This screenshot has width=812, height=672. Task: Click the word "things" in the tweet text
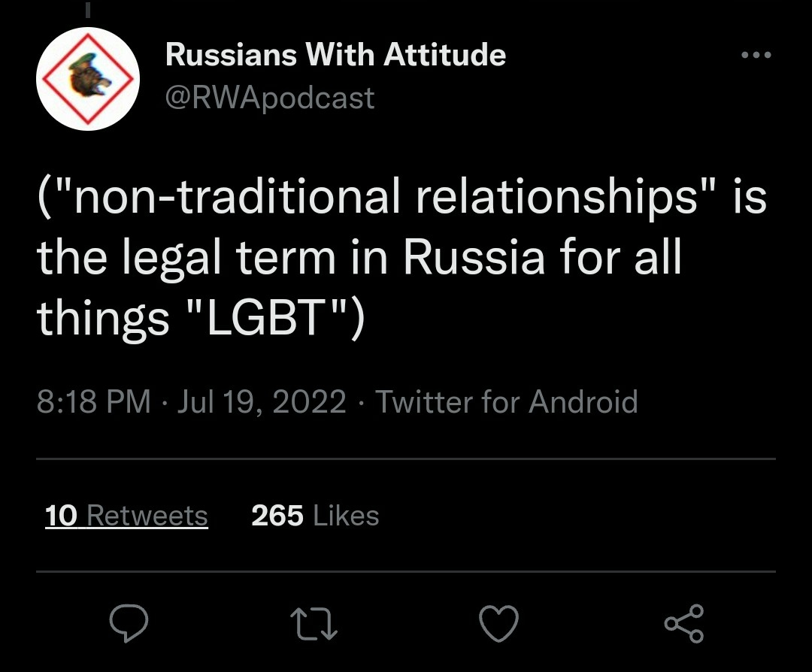click(x=103, y=319)
